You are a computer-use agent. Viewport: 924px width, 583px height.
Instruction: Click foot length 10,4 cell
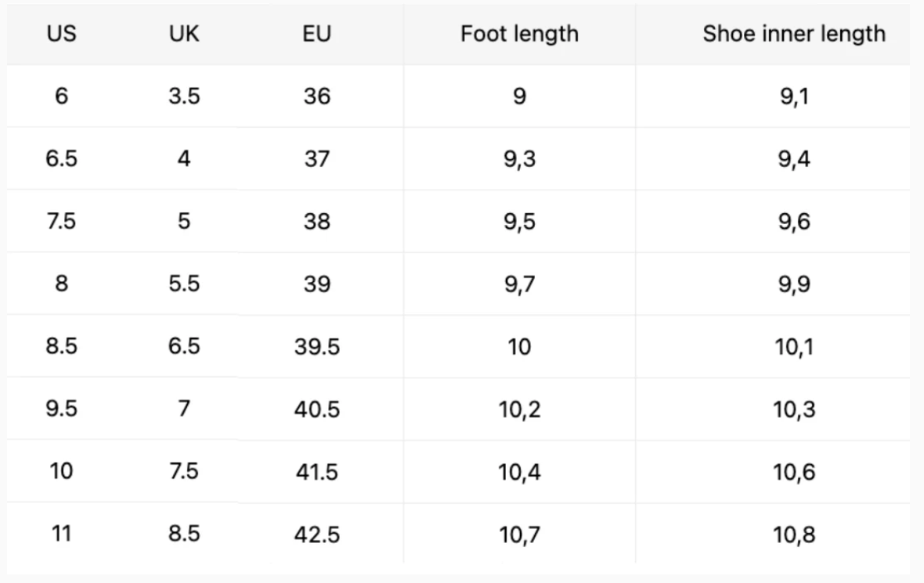click(x=519, y=473)
